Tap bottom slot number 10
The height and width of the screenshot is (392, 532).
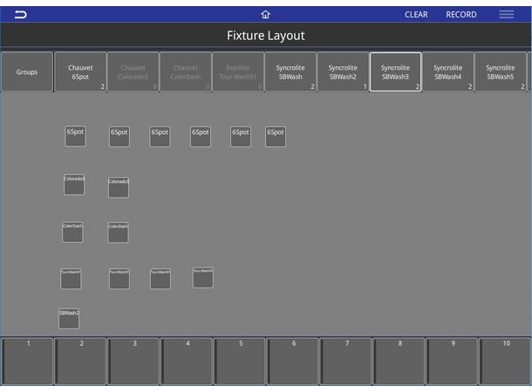click(x=505, y=362)
